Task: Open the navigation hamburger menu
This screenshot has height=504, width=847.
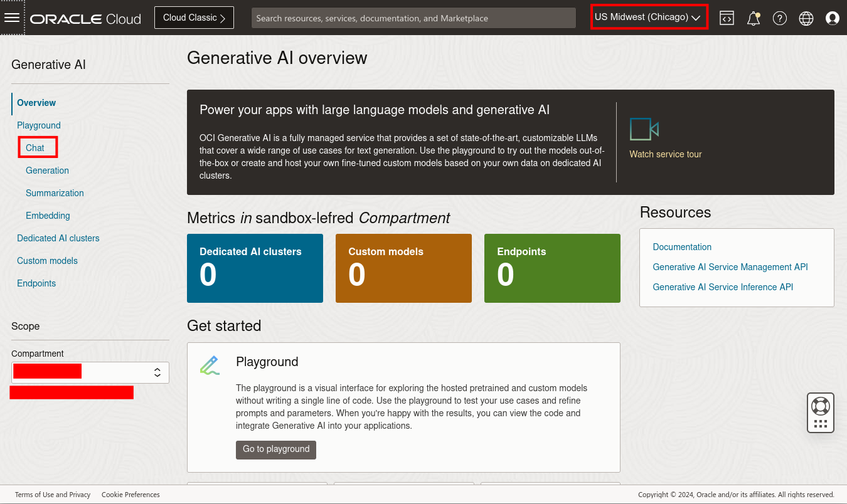Action: [12, 17]
